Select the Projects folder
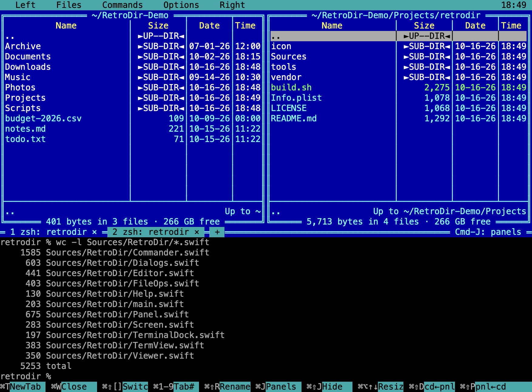The width and height of the screenshot is (532, 392). 133,98
